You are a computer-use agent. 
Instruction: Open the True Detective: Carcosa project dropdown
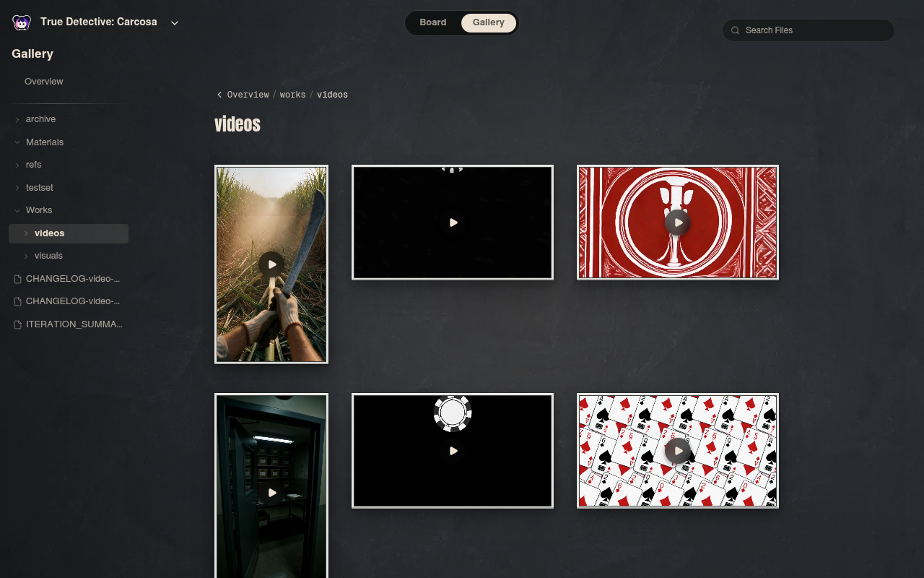coord(175,22)
